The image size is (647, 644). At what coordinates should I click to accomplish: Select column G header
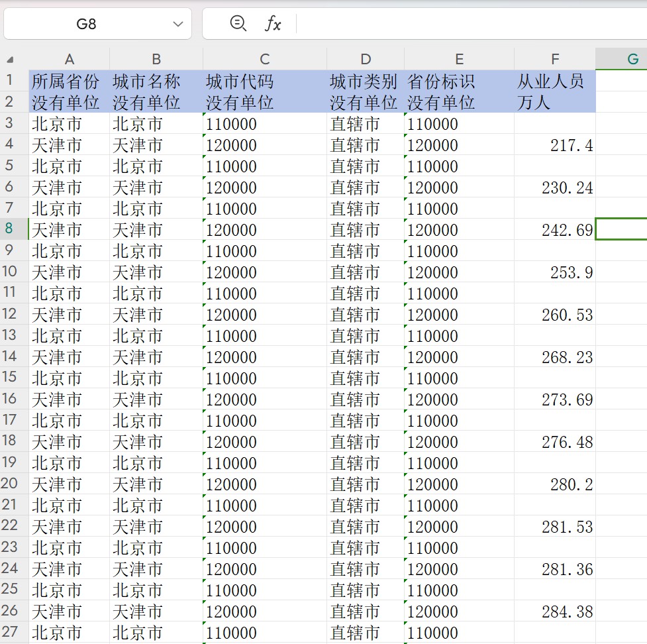[x=632, y=60]
